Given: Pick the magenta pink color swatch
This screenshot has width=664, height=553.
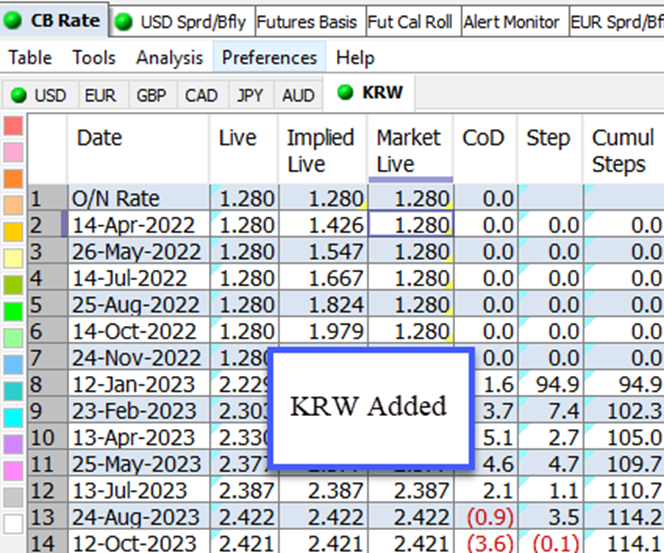Looking at the screenshot, I should coord(13,471).
